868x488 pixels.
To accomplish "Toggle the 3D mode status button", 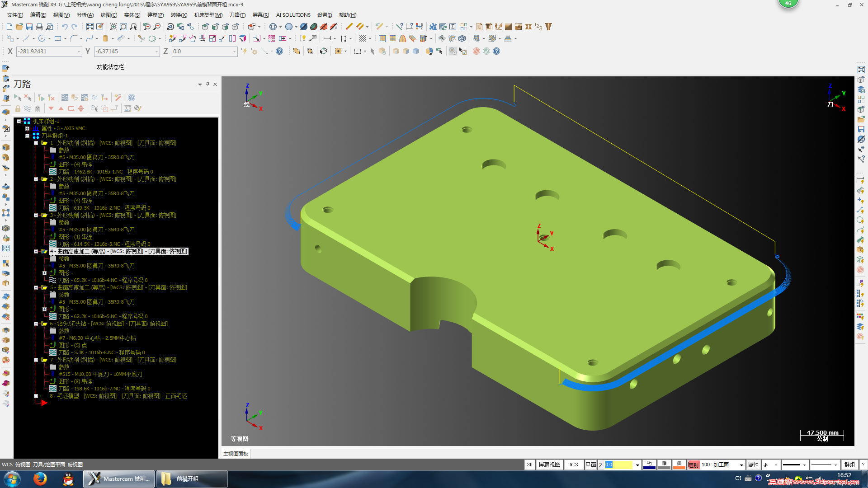I will 530,465.
